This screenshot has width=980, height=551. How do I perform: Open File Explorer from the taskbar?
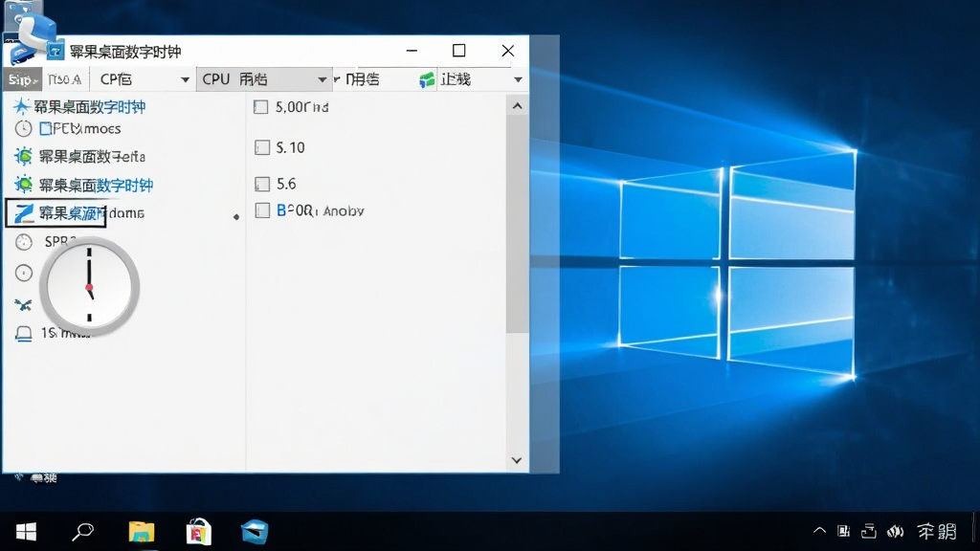point(142,532)
